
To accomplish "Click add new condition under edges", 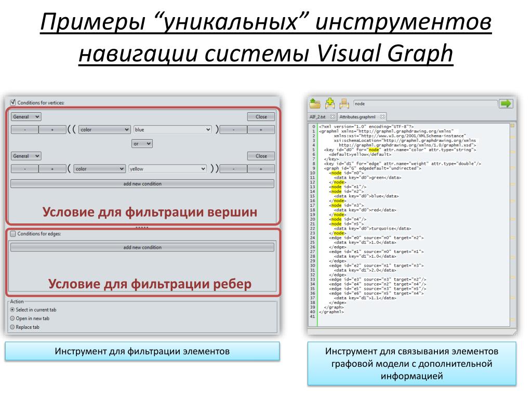I will click(x=142, y=247).
